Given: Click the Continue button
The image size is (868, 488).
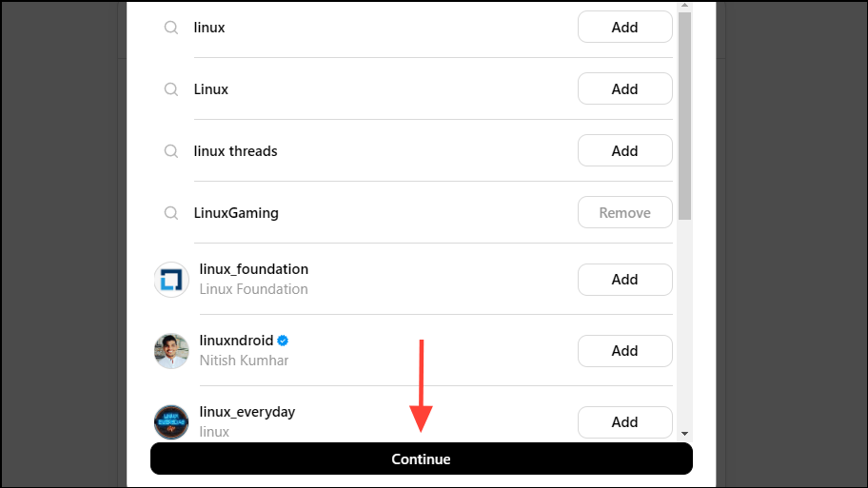Looking at the screenshot, I should pos(422,459).
